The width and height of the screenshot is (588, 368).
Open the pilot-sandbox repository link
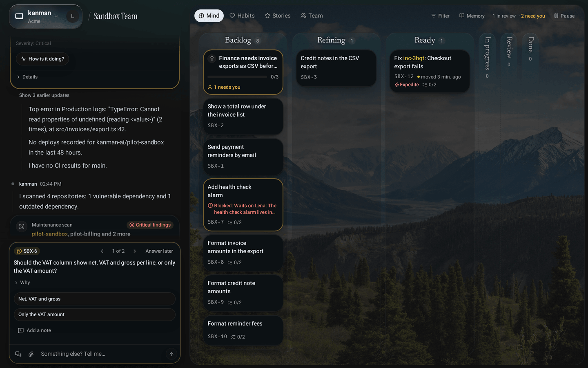pyautogui.click(x=50, y=234)
